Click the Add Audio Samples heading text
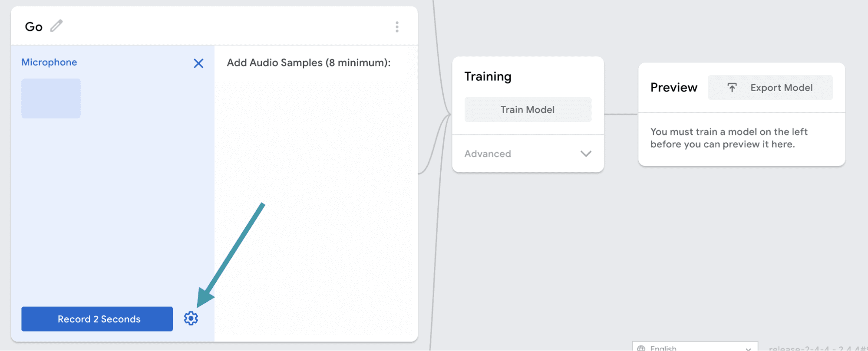 coord(308,62)
